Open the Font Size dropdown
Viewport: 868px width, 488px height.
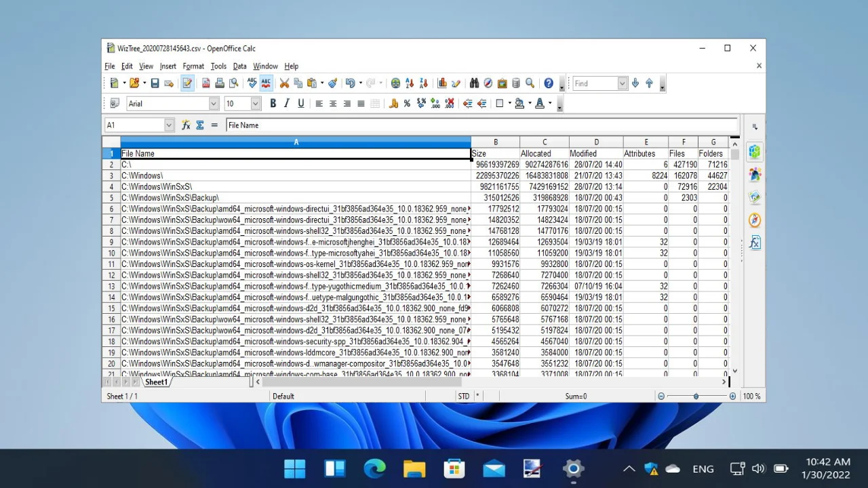[x=256, y=104]
